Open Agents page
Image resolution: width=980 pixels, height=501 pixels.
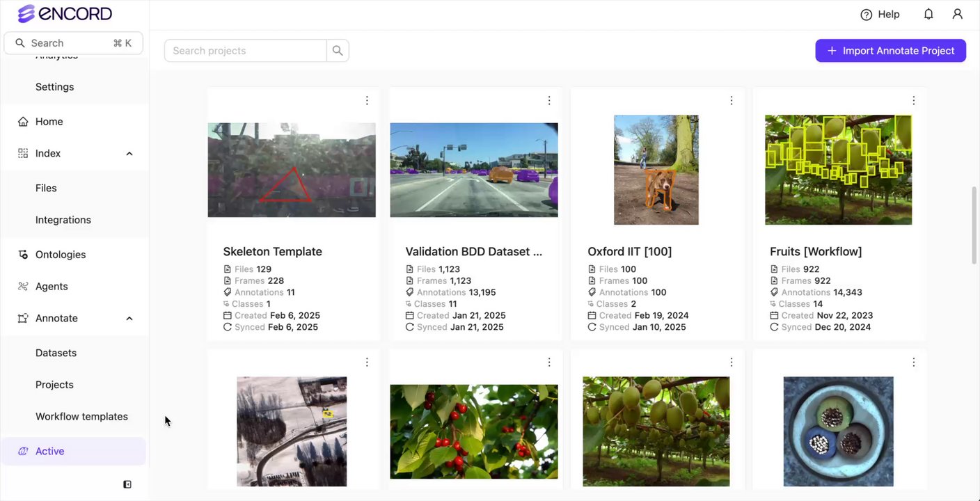52,286
